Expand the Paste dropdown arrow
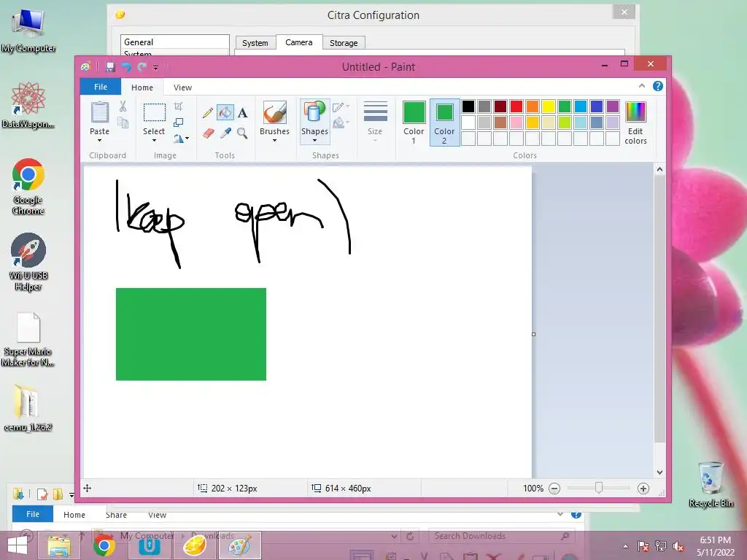This screenshot has height=560, width=747. pyautogui.click(x=99, y=141)
